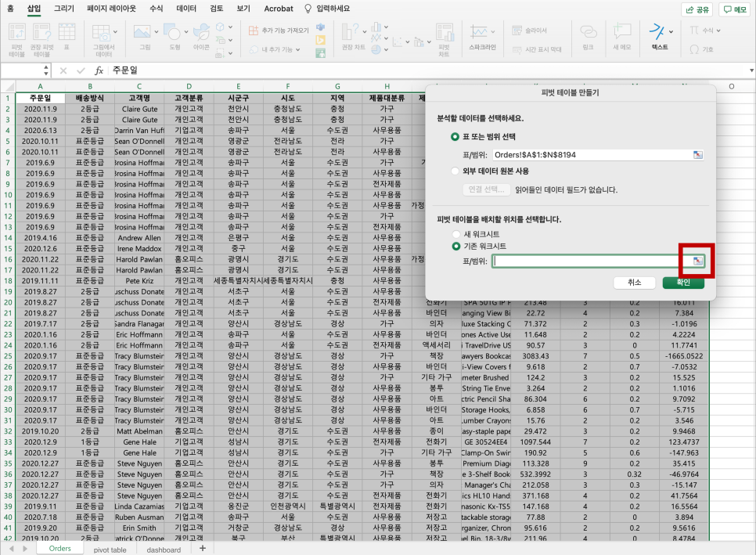Expand the formula bar with right-edge arrow
The height and width of the screenshot is (555, 756).
coord(751,71)
